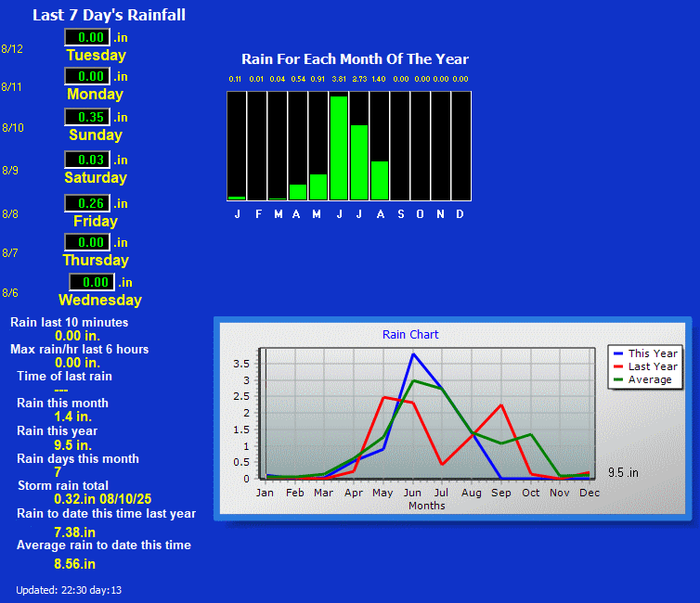Click Sunday's 0.35 rainfall value box

click(87, 117)
